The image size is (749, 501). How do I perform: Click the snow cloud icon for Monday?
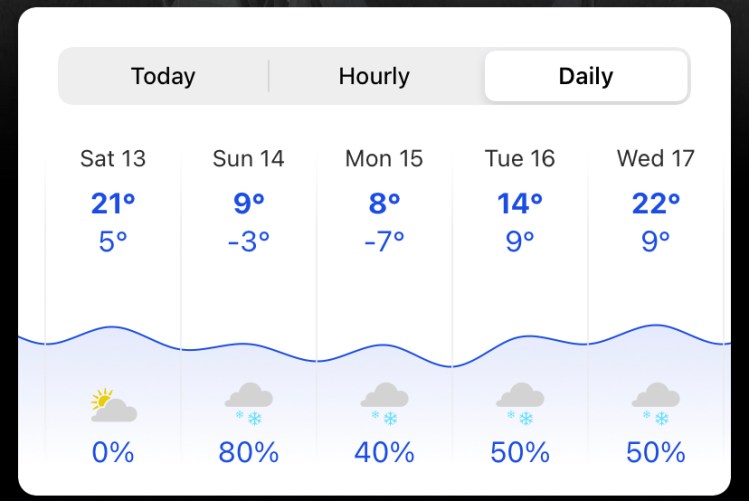pos(384,403)
